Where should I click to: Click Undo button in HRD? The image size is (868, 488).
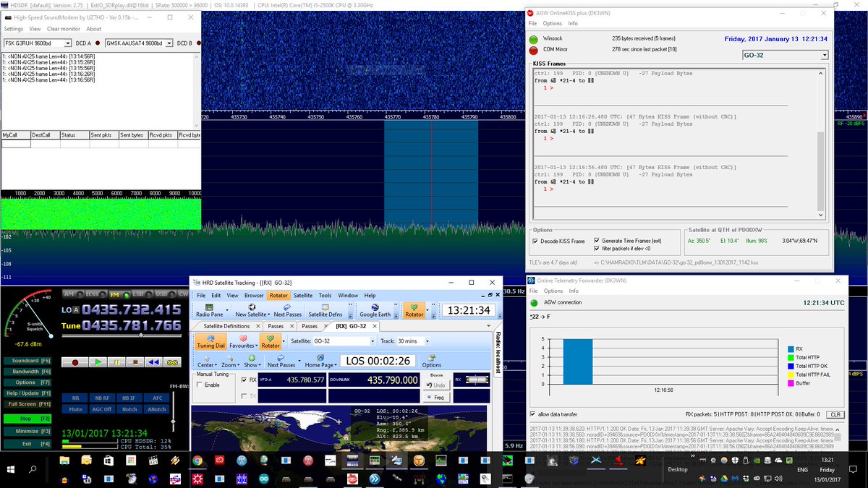[x=435, y=385]
